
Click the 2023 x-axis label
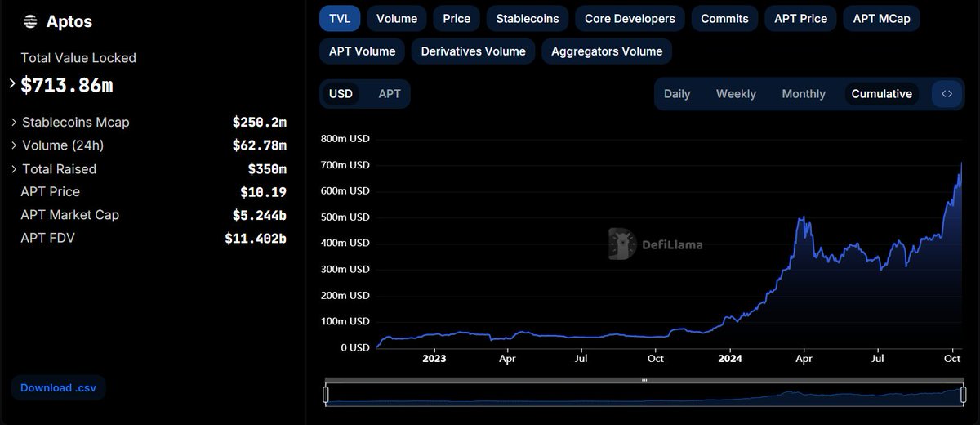tap(434, 358)
